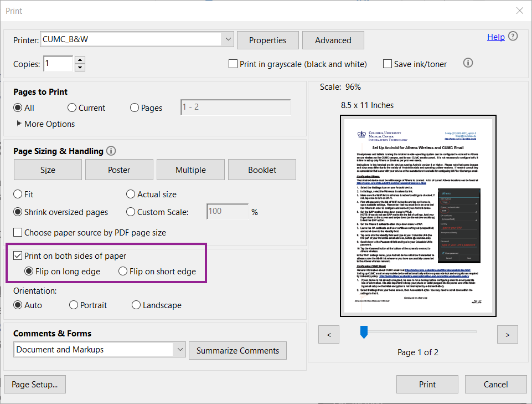Click the Booklet page layout button
The width and height of the screenshot is (532, 404).
pos(262,170)
